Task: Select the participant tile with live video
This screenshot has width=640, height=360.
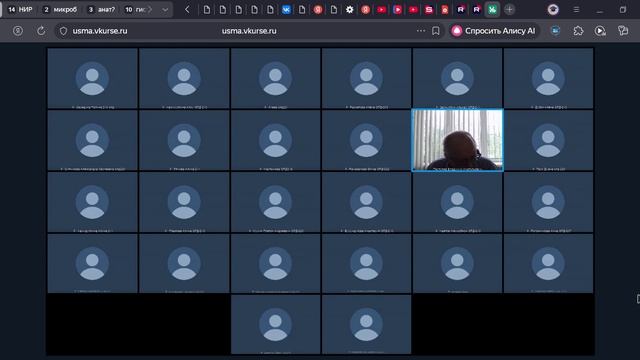Action: [x=457, y=140]
